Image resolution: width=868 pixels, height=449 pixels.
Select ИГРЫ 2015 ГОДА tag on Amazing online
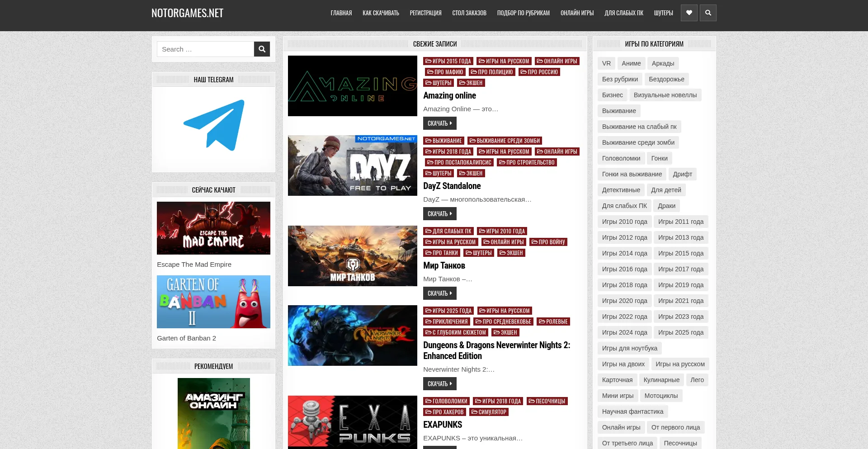point(448,61)
